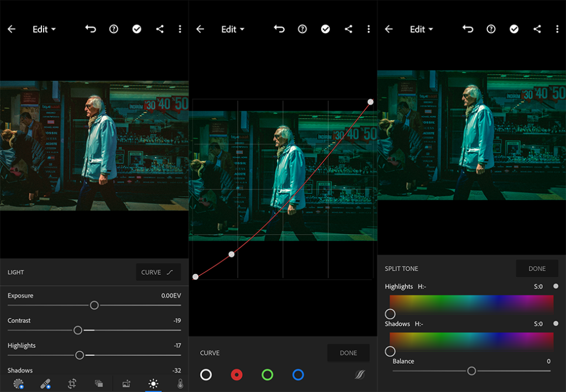The width and height of the screenshot is (566, 392).
Task: Open overflow menu in middle screen
Action: coord(369,29)
